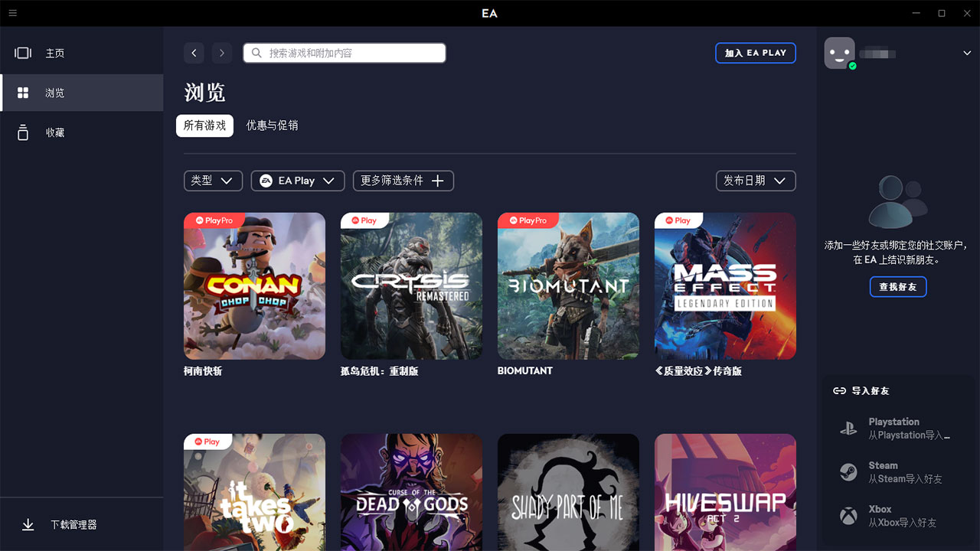Open the Curse of the Dead Gods cover

(411, 492)
